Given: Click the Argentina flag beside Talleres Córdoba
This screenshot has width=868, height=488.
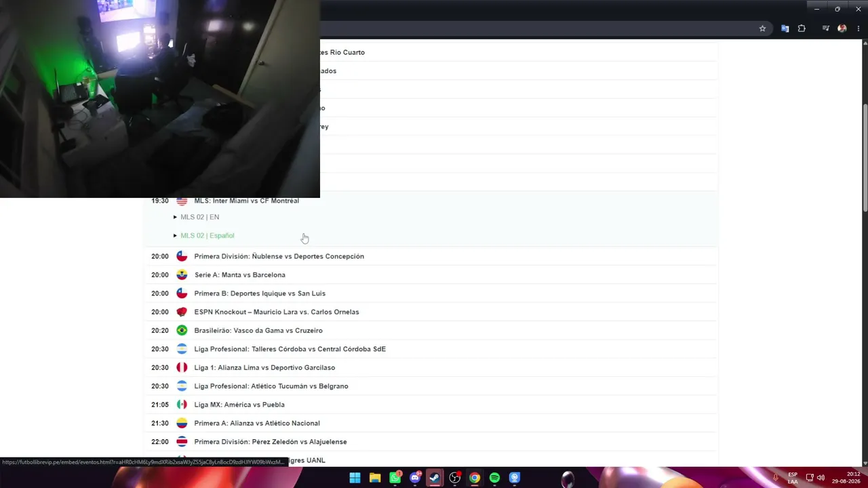Looking at the screenshot, I should (x=182, y=349).
